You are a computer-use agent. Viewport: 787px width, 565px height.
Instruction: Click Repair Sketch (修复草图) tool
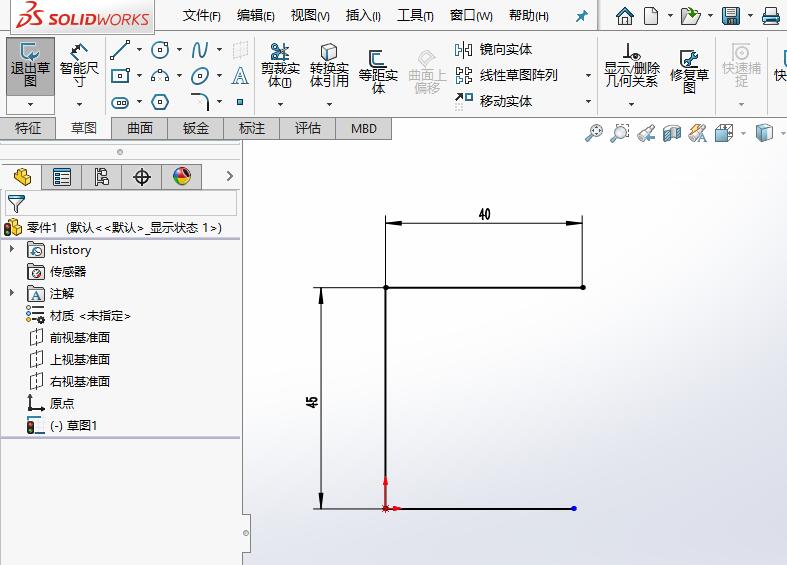(x=689, y=71)
